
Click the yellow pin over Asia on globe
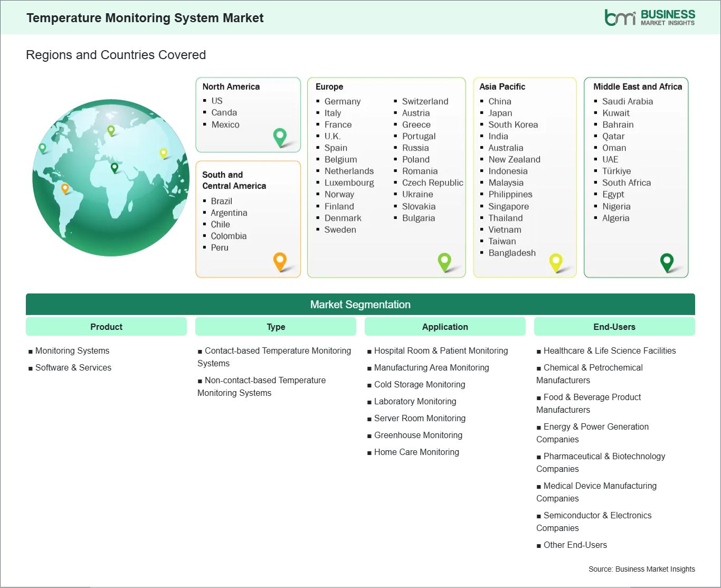pyautogui.click(x=164, y=154)
